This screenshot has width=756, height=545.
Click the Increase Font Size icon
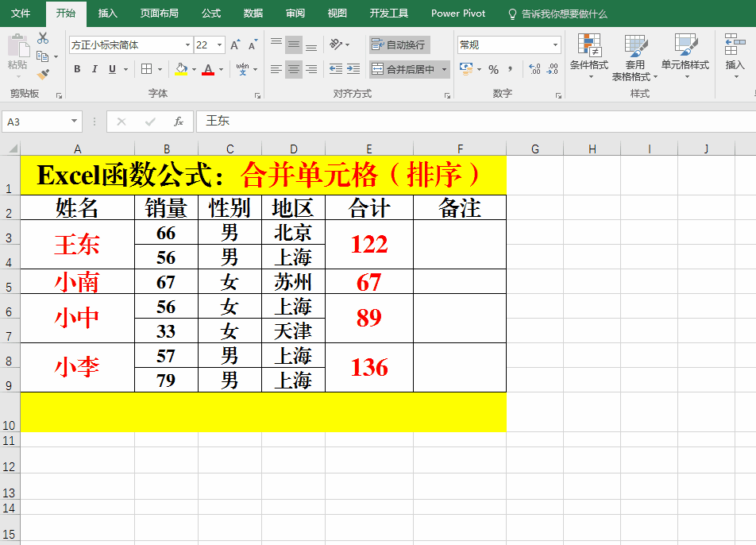tap(235, 45)
